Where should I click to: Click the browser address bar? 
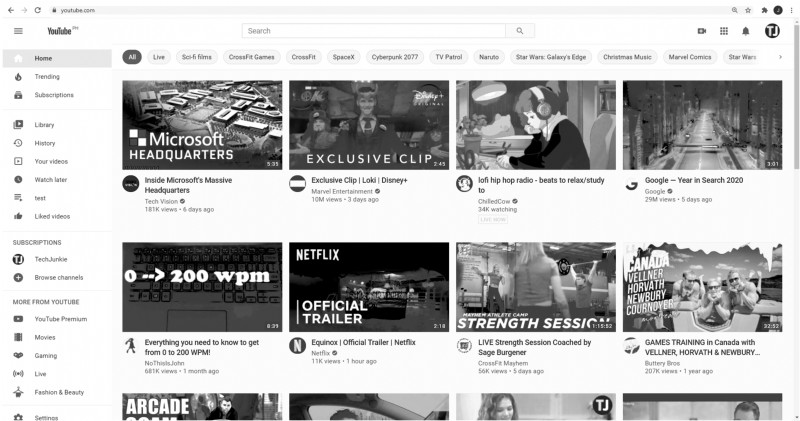pos(388,10)
